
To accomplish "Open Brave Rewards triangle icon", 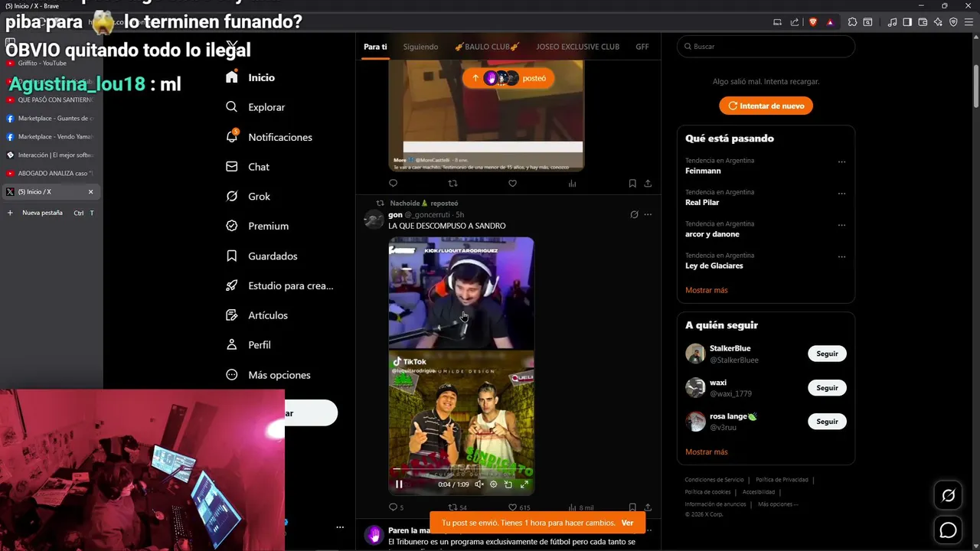I will pyautogui.click(x=830, y=22).
